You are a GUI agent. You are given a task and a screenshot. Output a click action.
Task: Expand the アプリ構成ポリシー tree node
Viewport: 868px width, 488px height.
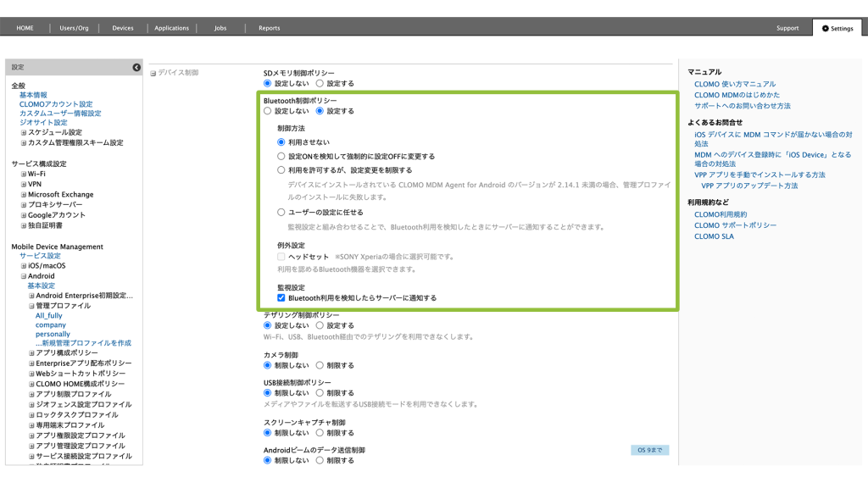coord(31,353)
